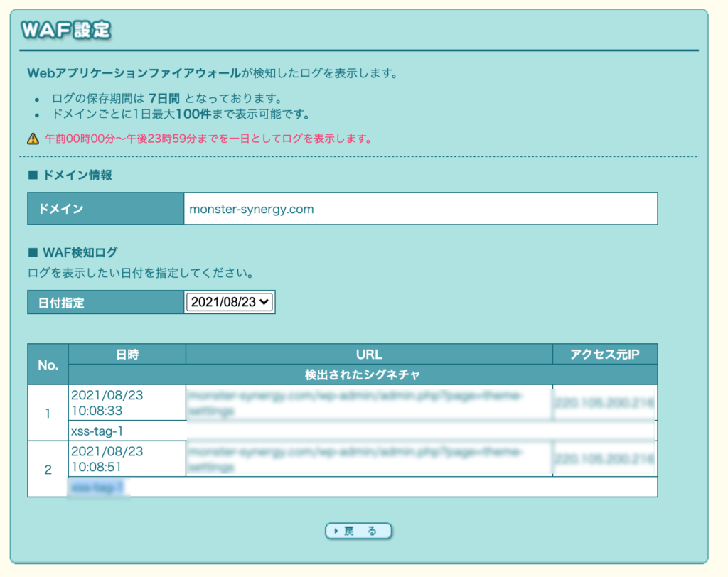Click the 日付指定 label cell
728x577 pixels.
105,303
